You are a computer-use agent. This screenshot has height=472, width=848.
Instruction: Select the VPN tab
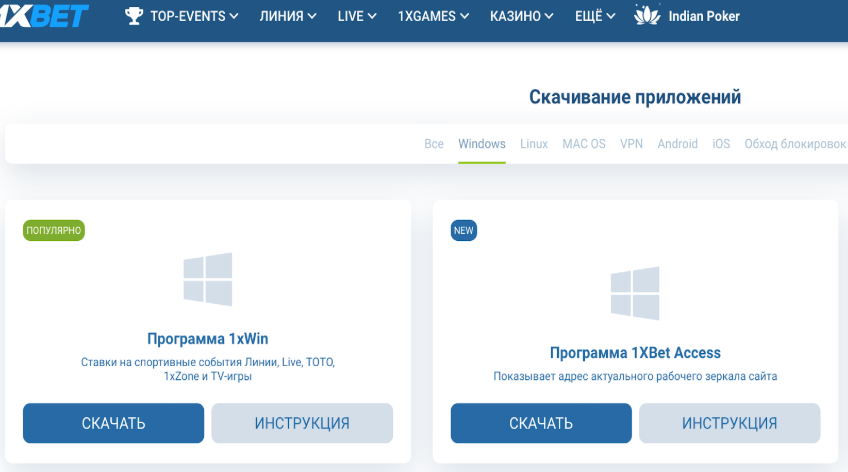[x=631, y=144]
